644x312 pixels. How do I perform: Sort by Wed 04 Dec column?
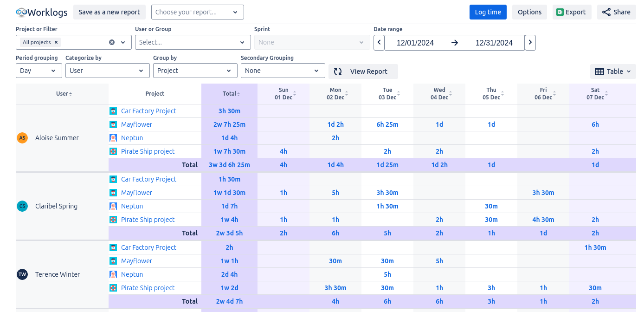(451, 94)
